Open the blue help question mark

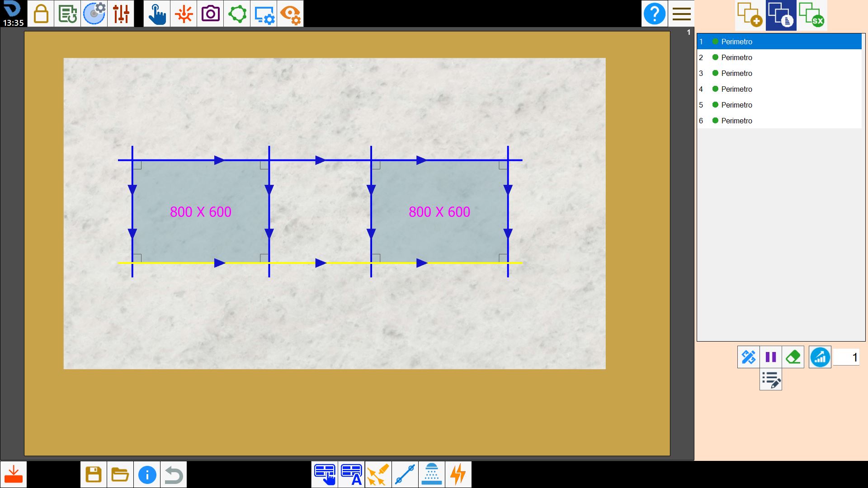tap(655, 14)
